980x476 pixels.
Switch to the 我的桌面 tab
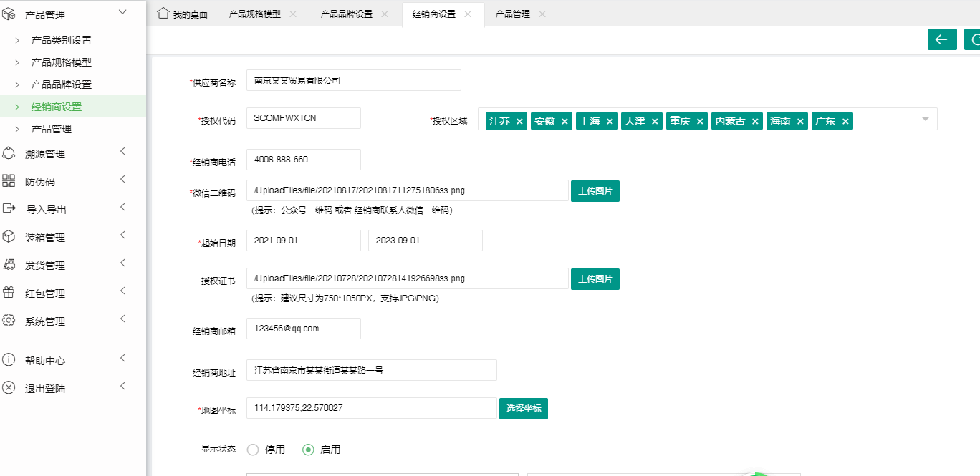click(183, 14)
